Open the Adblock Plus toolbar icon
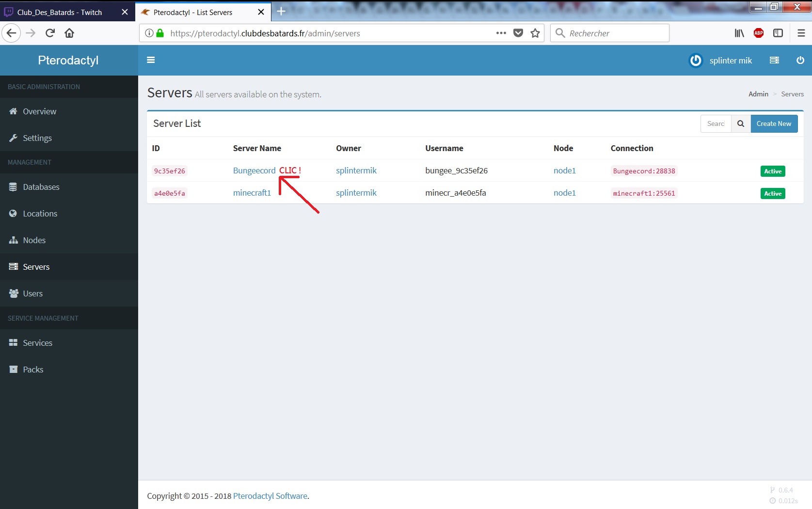Screen dimensions: 812x509 pyautogui.click(x=759, y=33)
